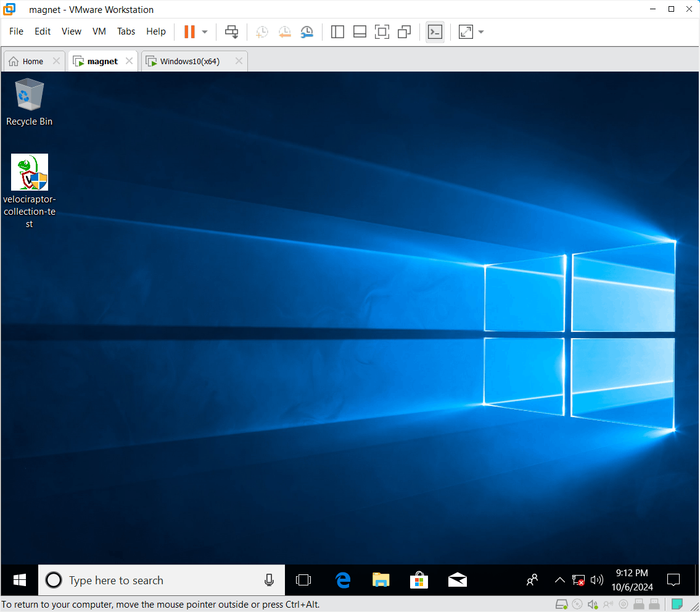Click the hard disk device status icon
Viewport: 700px width, 612px height.
click(562, 605)
